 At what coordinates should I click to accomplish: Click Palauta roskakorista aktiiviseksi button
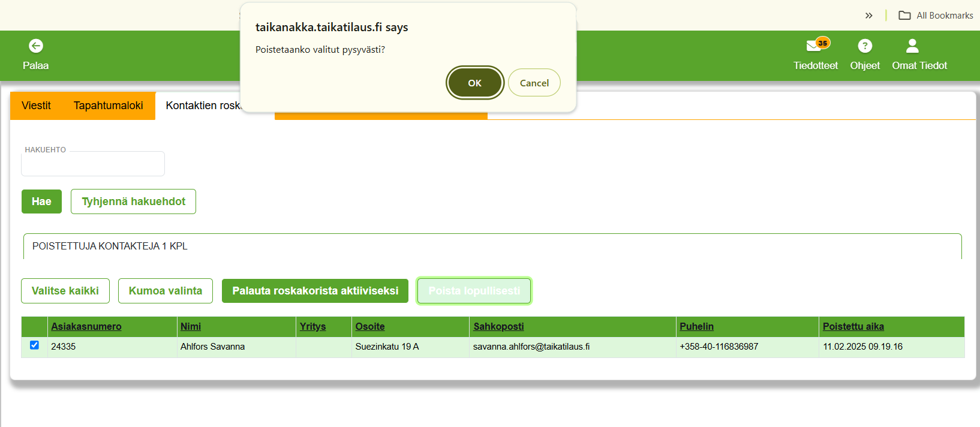(315, 291)
